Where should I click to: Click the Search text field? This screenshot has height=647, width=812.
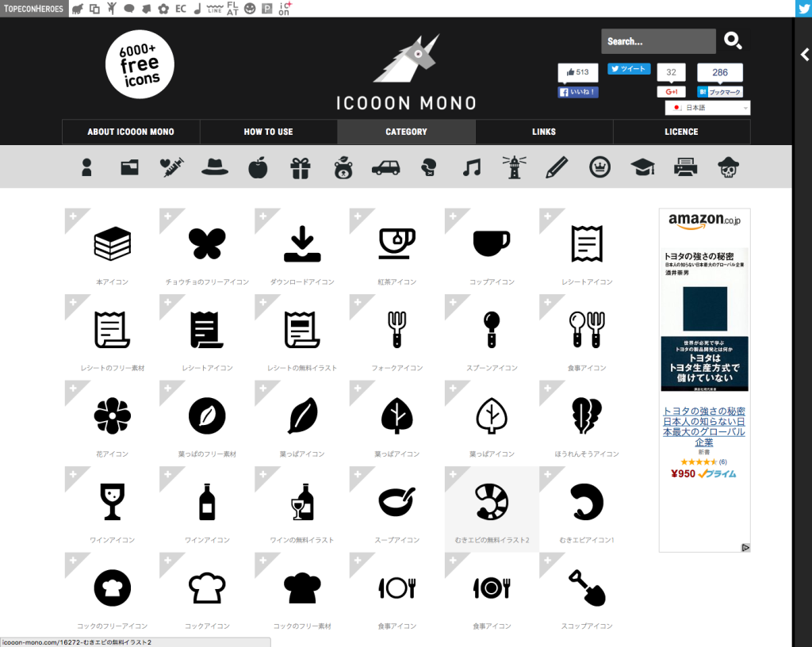point(658,41)
